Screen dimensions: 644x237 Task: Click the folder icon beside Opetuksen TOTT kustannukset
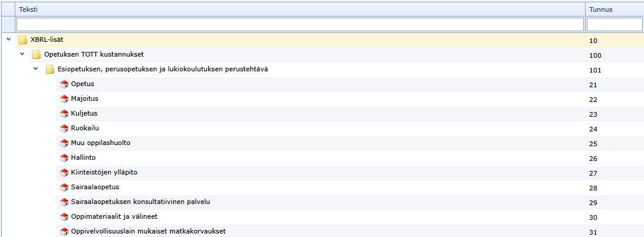pyautogui.click(x=37, y=55)
